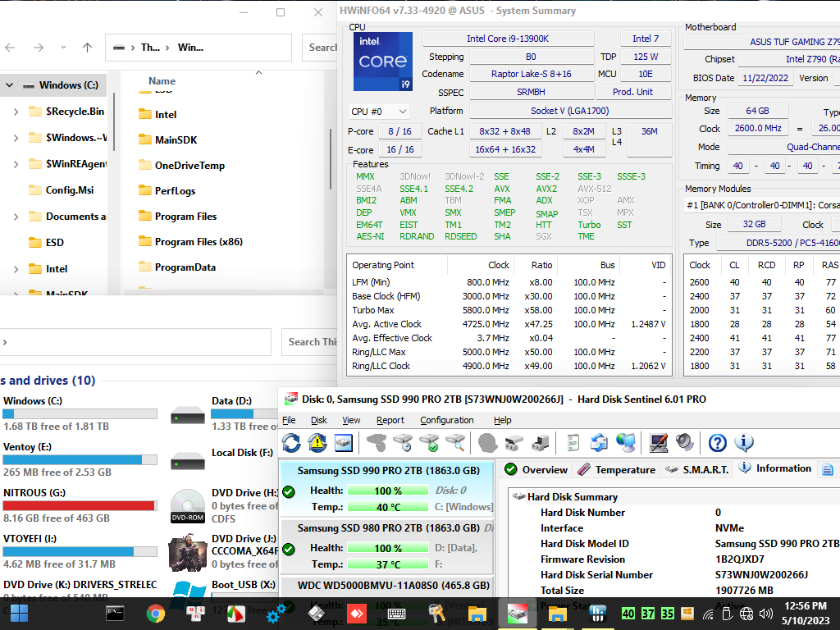Viewport: 840px width, 630px height.
Task: Click the Up arrow in File Explorer
Action: pos(87,48)
